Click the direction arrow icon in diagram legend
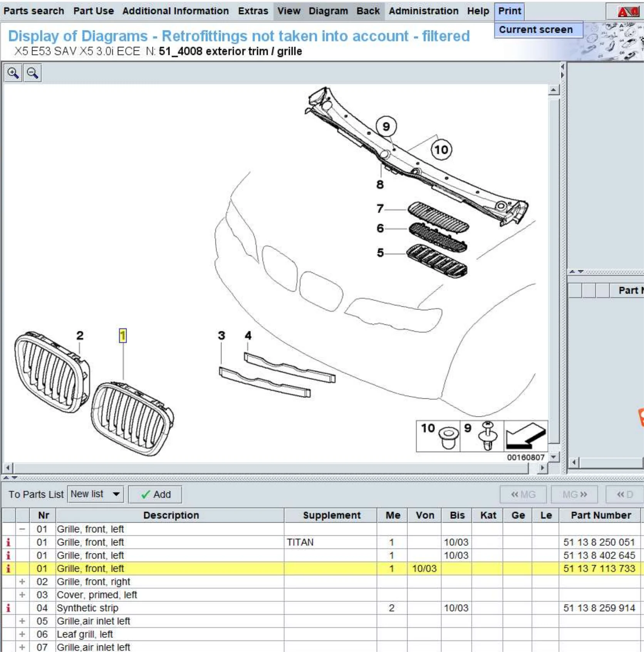 click(526, 436)
